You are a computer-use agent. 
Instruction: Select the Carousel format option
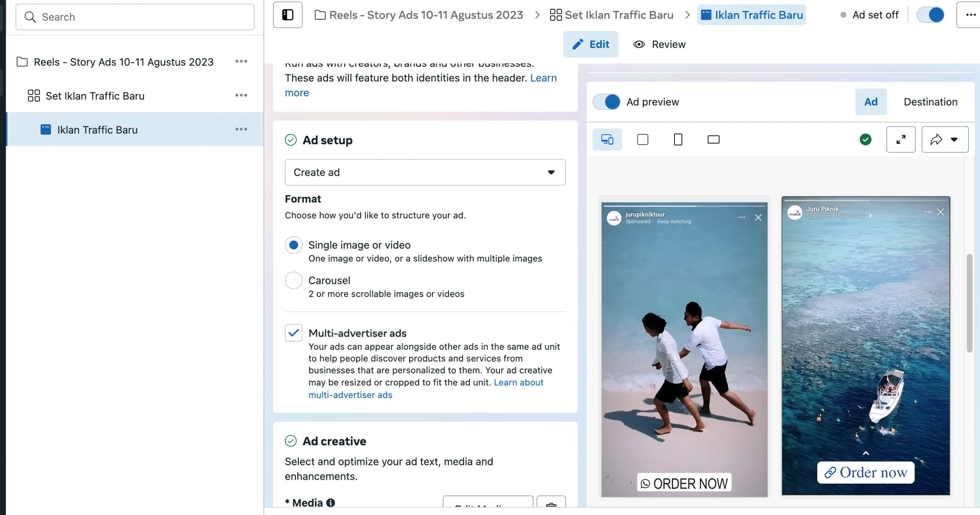coord(294,280)
